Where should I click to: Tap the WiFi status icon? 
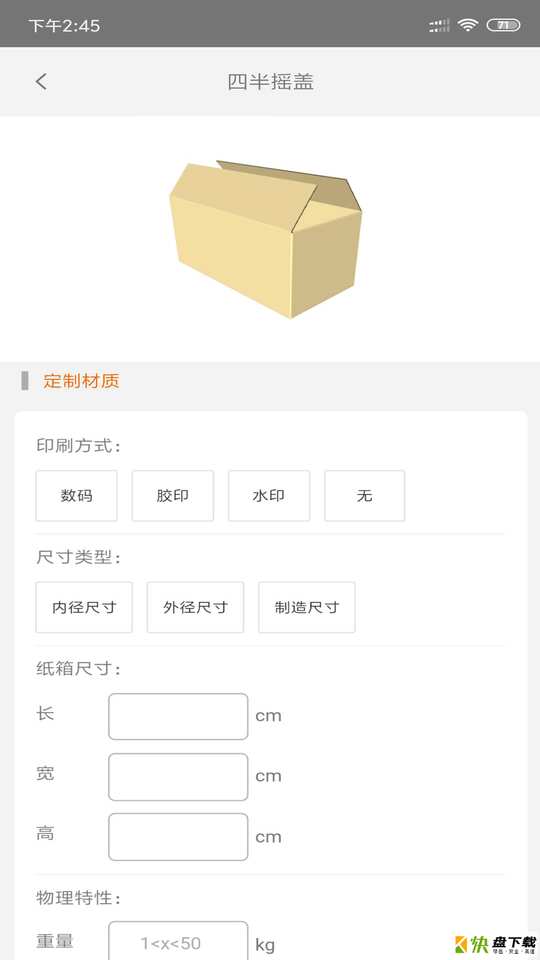468,25
